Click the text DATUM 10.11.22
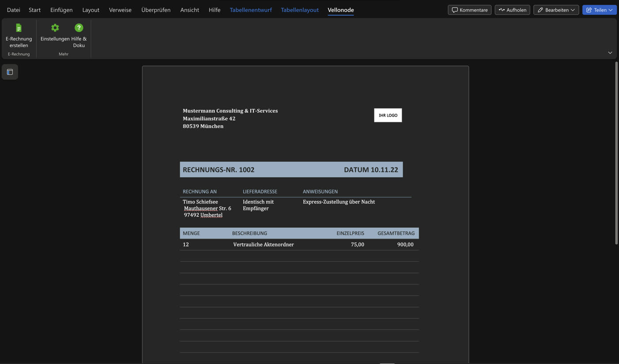This screenshot has height=364, width=619. click(371, 170)
